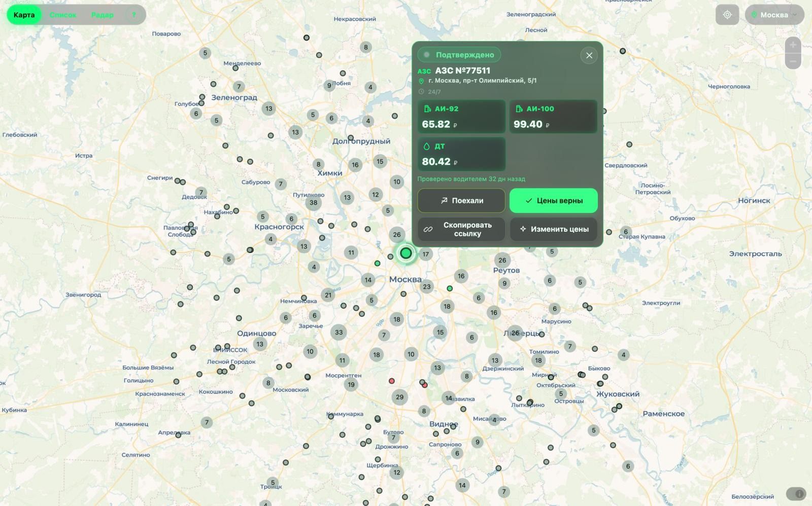
Task: Select the ДТ price card
Action: pos(461,154)
